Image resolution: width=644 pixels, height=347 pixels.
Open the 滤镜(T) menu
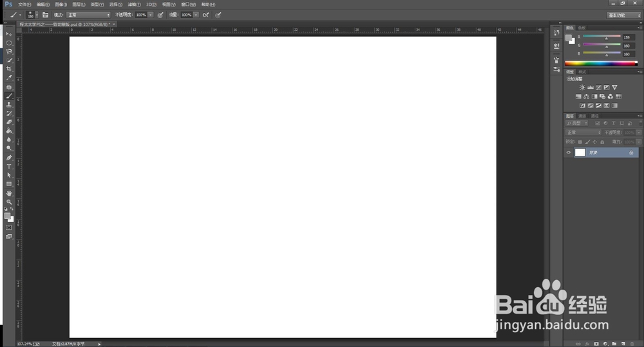point(134,5)
